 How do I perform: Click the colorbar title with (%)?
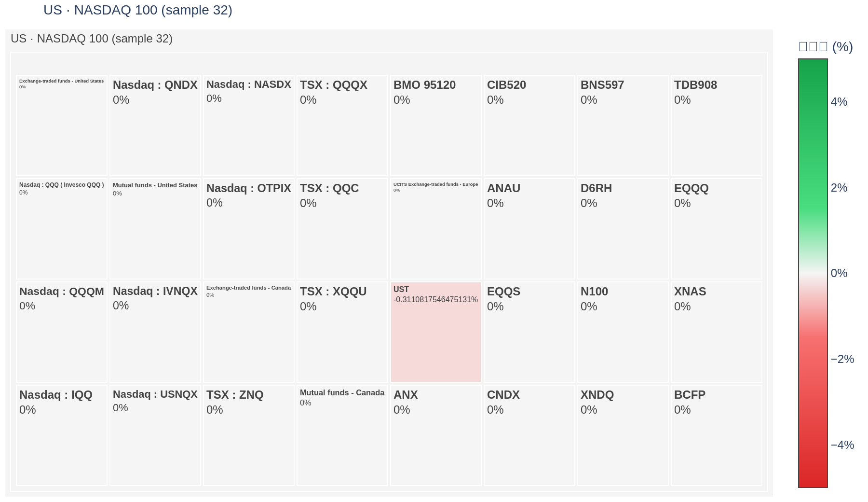826,46
